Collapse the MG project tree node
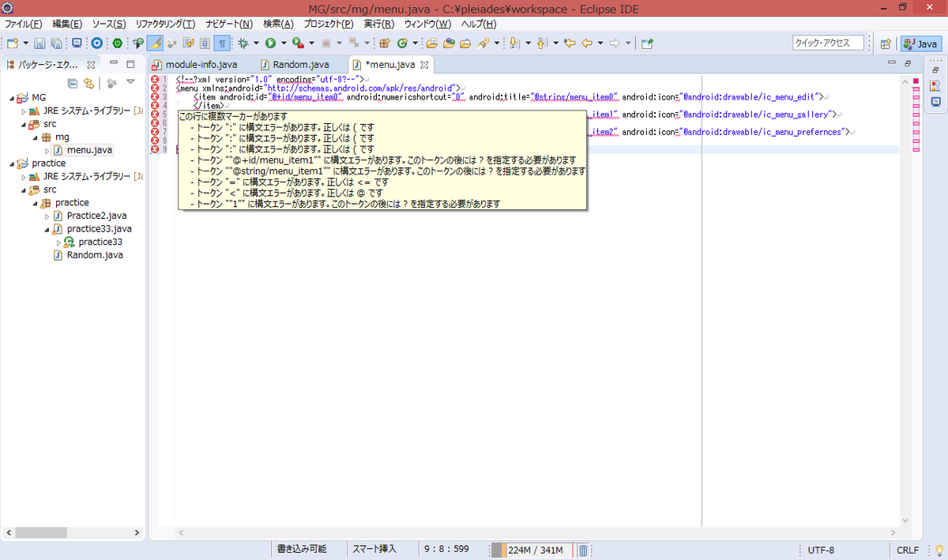 13,97
